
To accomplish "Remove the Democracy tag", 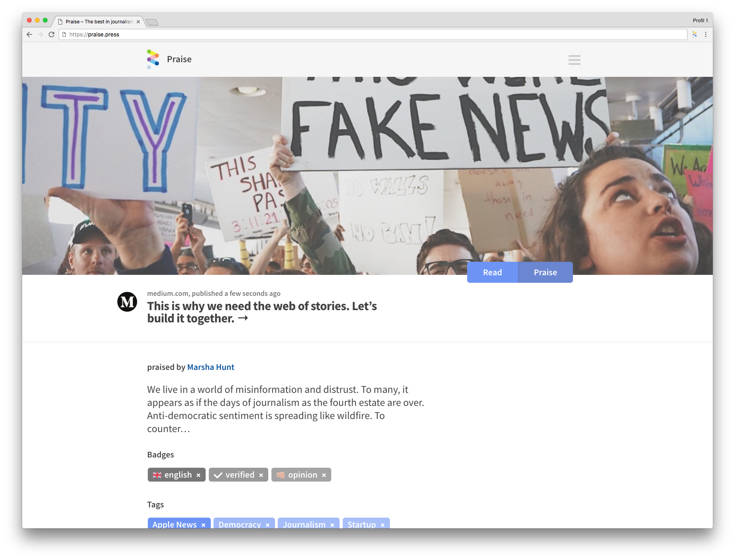I will (x=268, y=525).
